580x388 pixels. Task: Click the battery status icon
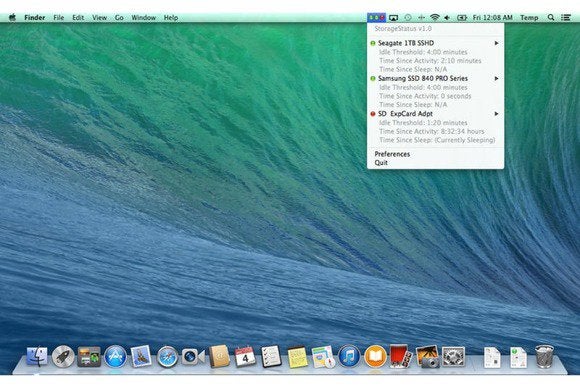[x=461, y=17]
